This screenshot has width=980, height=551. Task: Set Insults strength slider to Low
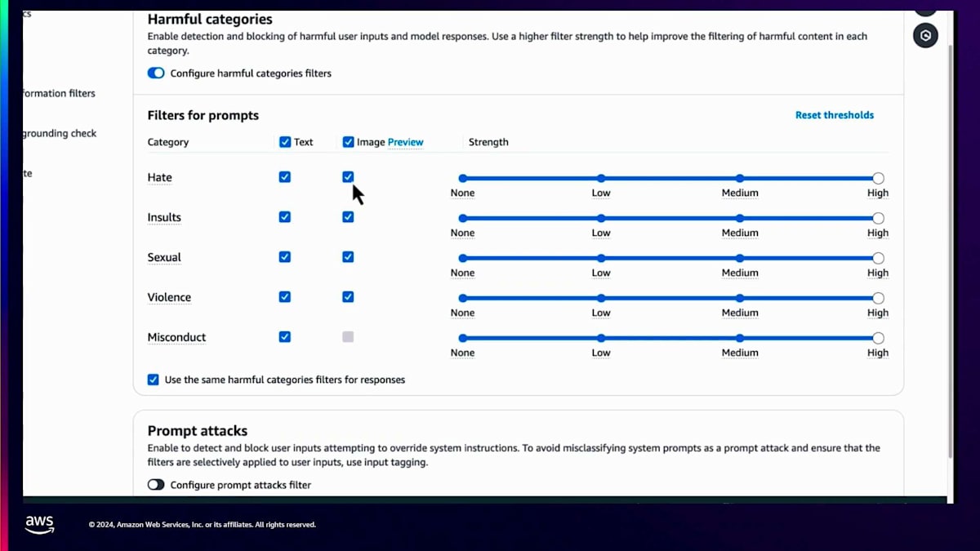click(x=601, y=218)
